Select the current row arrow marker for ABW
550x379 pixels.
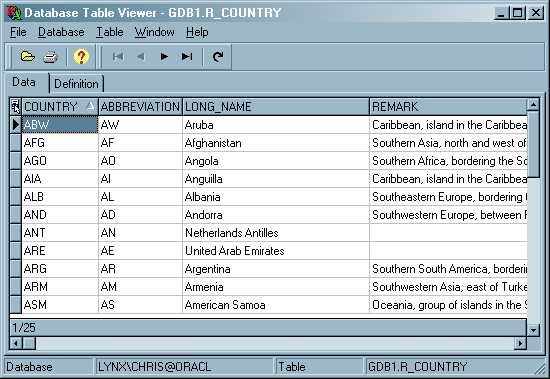point(15,125)
